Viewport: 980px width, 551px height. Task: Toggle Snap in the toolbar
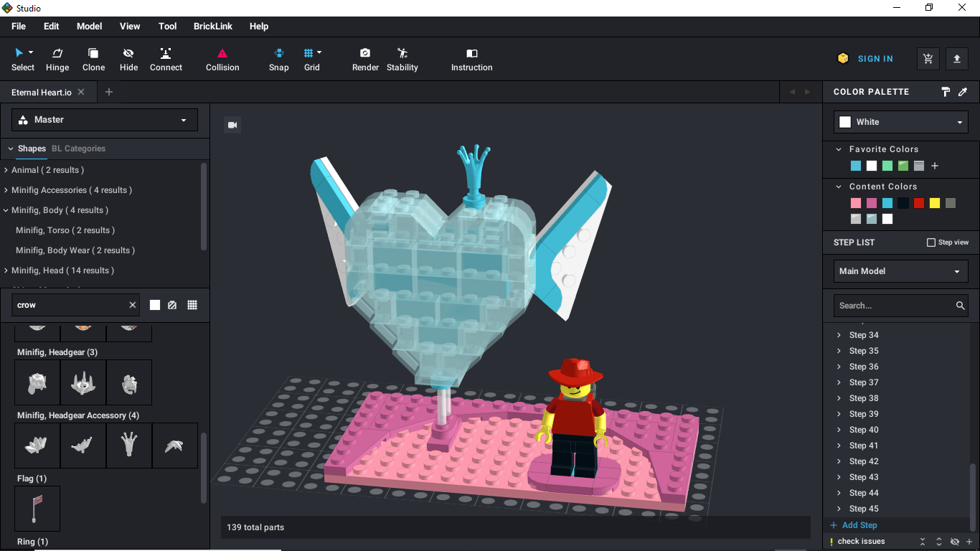[x=279, y=59]
